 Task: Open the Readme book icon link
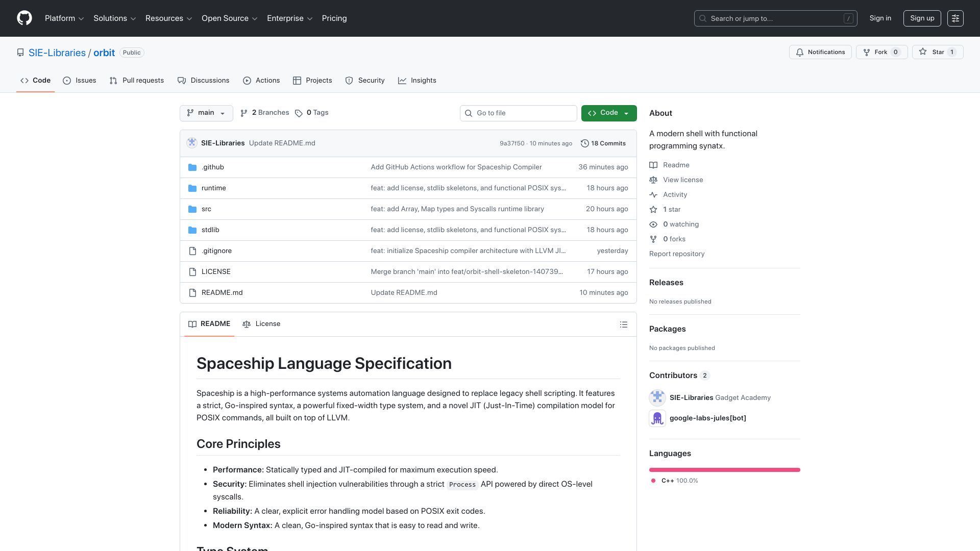670,165
